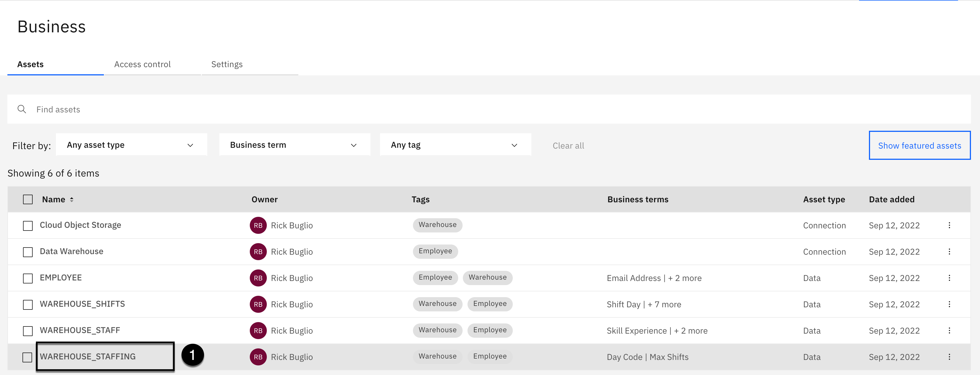Expand the Any tag dropdown
This screenshot has height=375, width=980.
click(x=455, y=145)
